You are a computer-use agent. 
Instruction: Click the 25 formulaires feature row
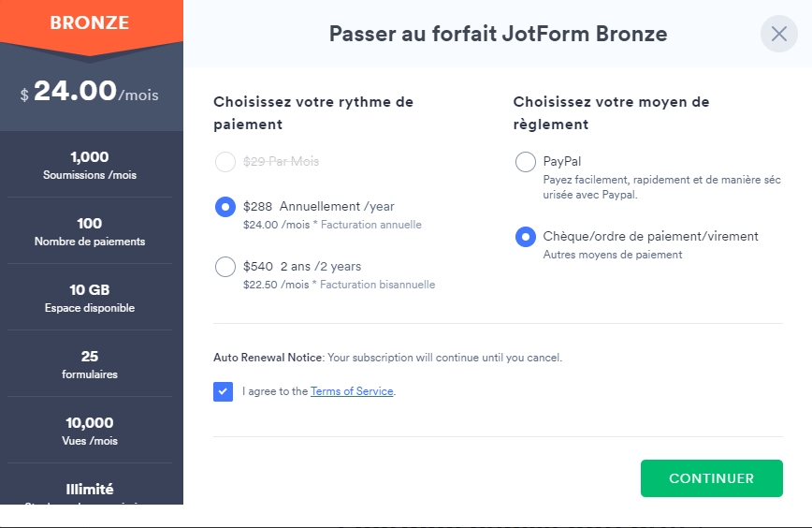(x=90, y=364)
